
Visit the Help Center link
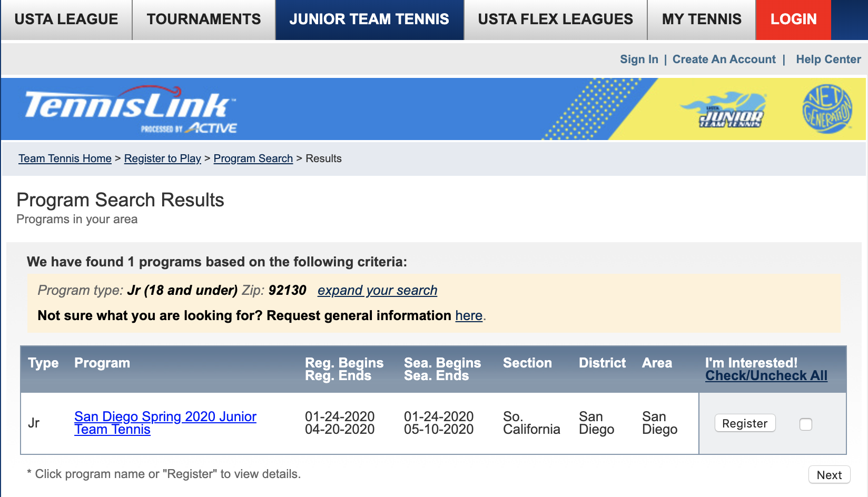pos(828,59)
